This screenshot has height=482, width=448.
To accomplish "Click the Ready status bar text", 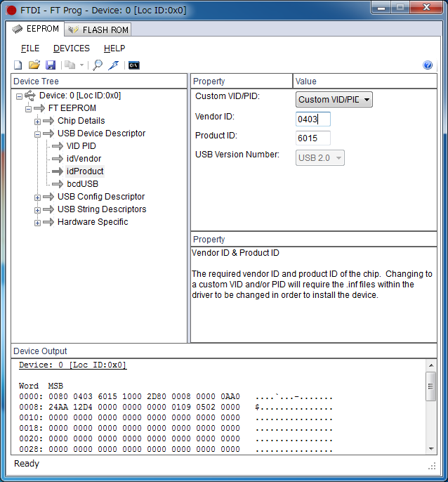I will pyautogui.click(x=27, y=464).
